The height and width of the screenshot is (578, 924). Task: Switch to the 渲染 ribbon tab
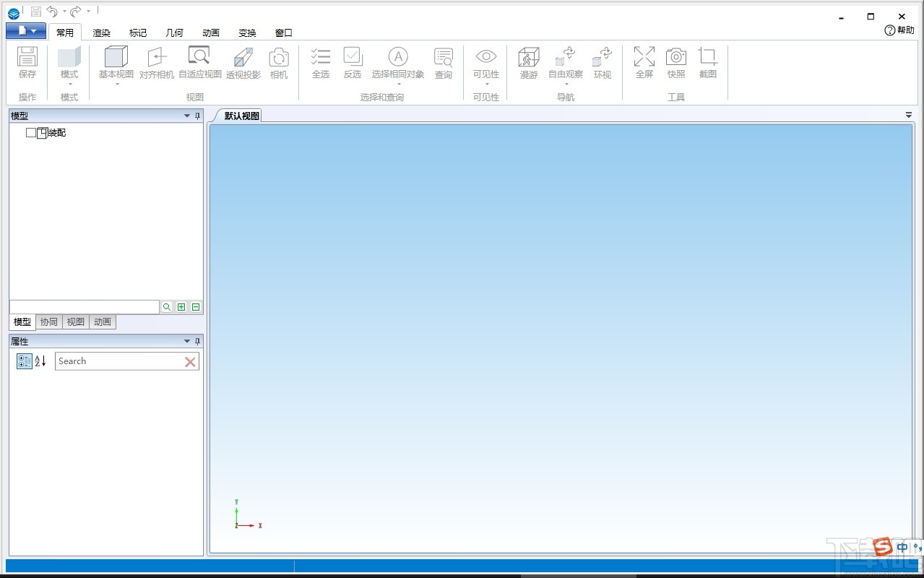point(101,32)
